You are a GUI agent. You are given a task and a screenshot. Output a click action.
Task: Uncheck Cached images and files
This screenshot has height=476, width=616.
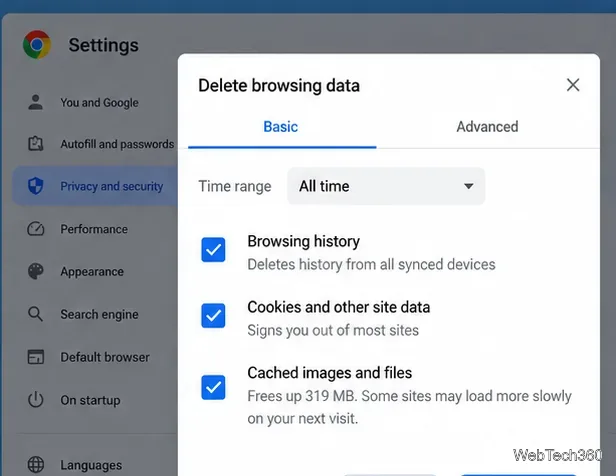(213, 388)
